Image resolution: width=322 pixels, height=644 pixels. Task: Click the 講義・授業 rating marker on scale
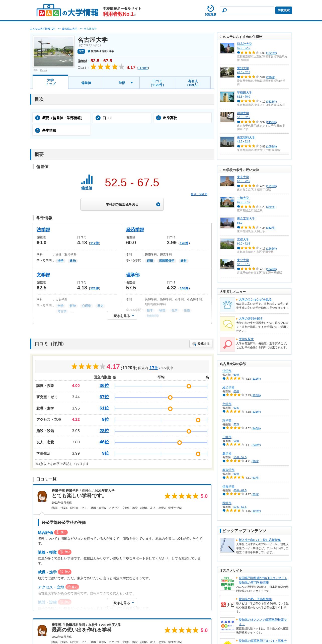(189, 386)
